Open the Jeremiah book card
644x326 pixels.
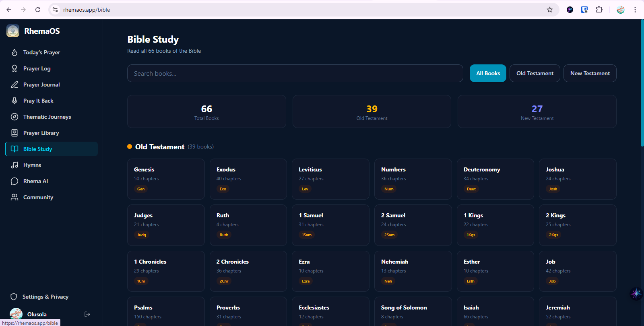[578, 312]
